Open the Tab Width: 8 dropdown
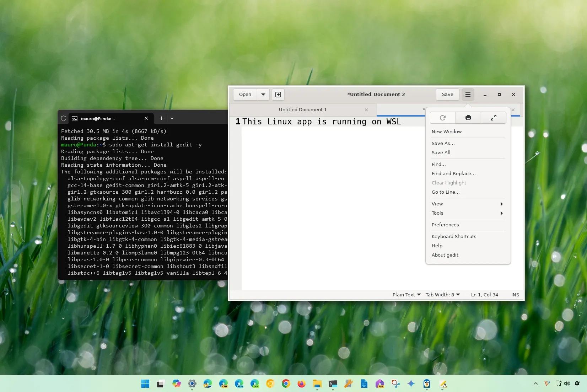Screen dimensions: 587x392 [x=443, y=295]
